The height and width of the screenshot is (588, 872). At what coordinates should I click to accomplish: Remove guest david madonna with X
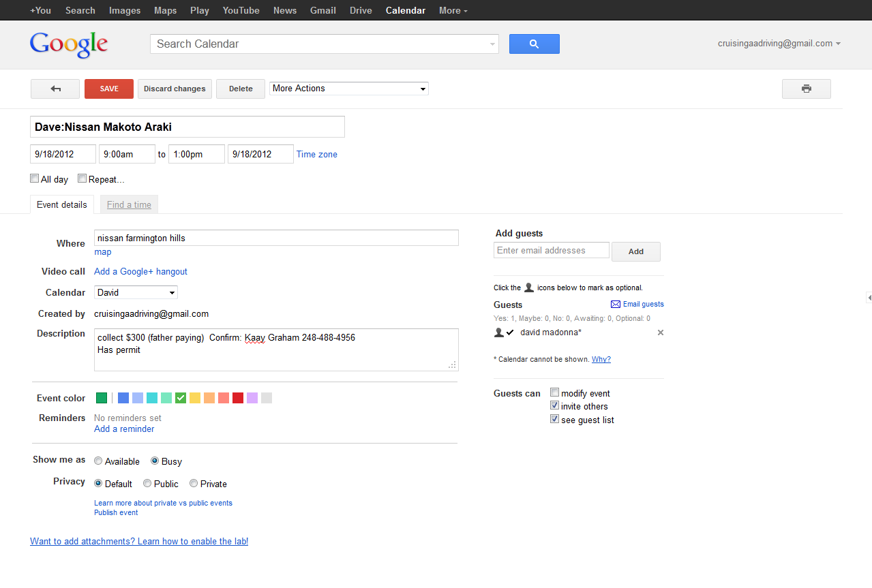click(x=660, y=332)
